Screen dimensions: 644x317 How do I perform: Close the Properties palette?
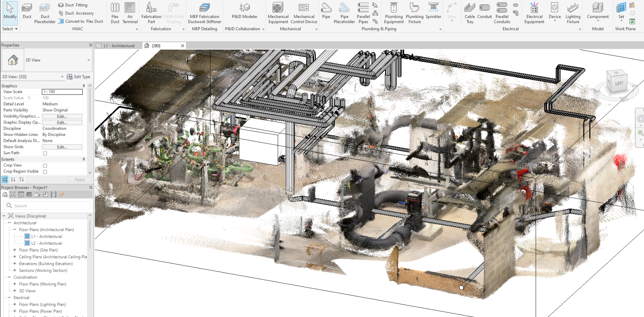[x=91, y=45]
